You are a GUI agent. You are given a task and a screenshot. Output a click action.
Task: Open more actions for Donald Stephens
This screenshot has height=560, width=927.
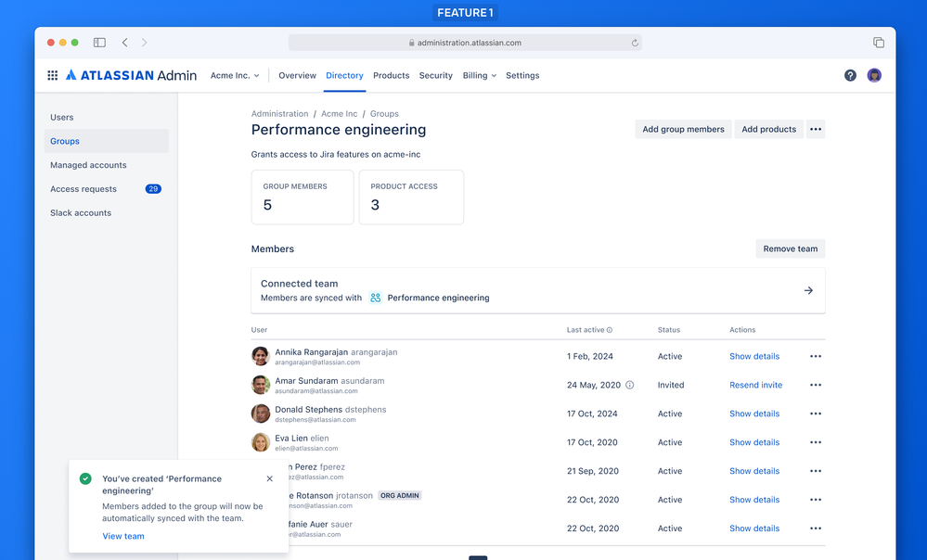(816, 414)
